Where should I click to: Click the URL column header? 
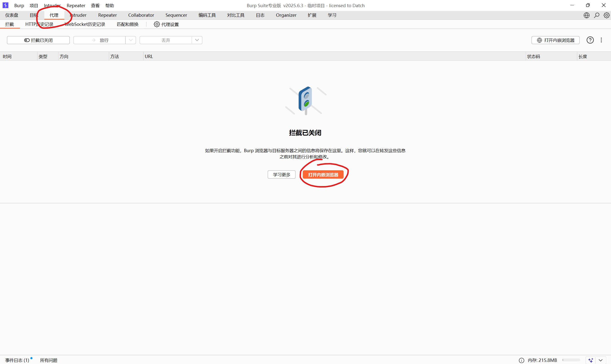coord(149,56)
